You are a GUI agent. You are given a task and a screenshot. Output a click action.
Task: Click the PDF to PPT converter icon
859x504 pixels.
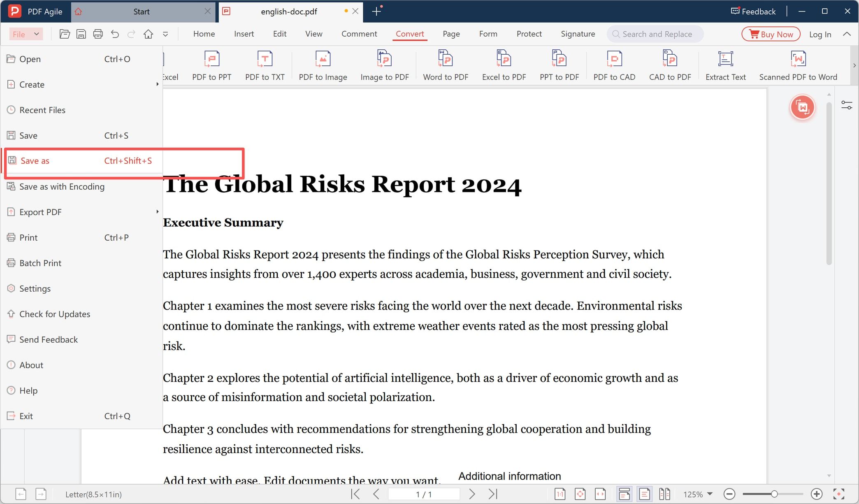tap(211, 65)
